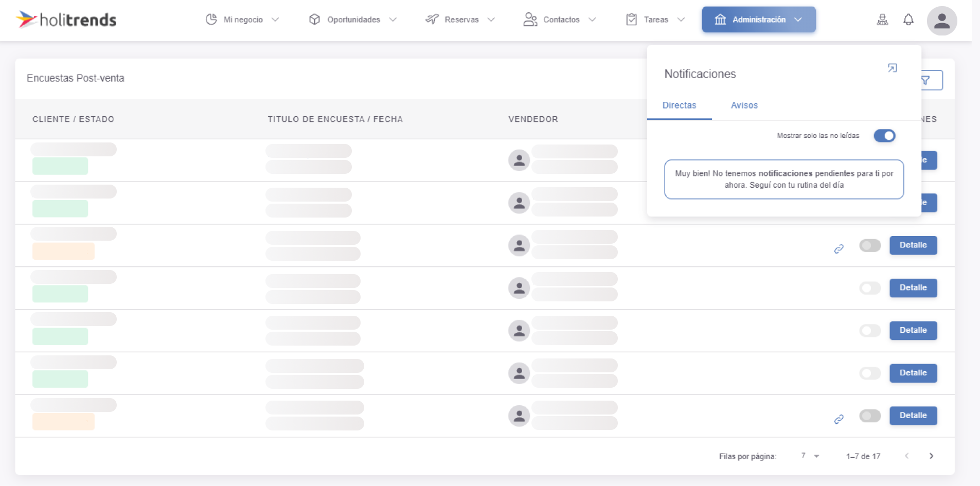Click the filter funnel icon
This screenshot has width=980, height=486.
pyautogui.click(x=925, y=80)
